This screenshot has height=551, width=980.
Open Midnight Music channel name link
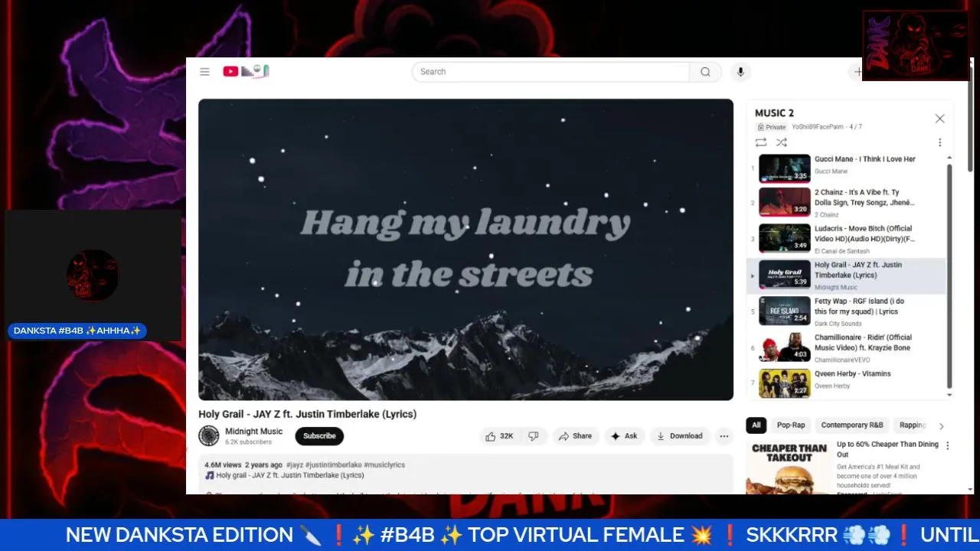(253, 432)
